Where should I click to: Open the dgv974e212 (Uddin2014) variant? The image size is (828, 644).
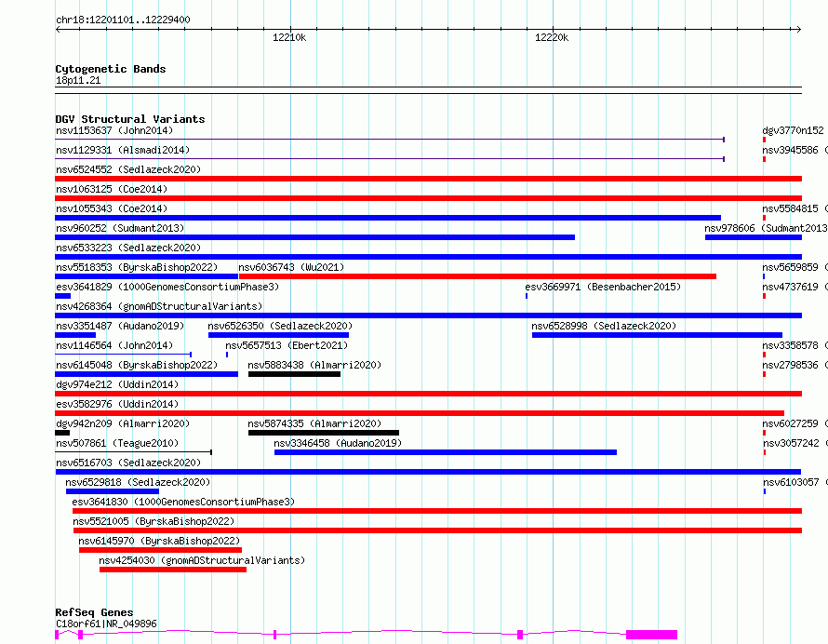(x=428, y=394)
